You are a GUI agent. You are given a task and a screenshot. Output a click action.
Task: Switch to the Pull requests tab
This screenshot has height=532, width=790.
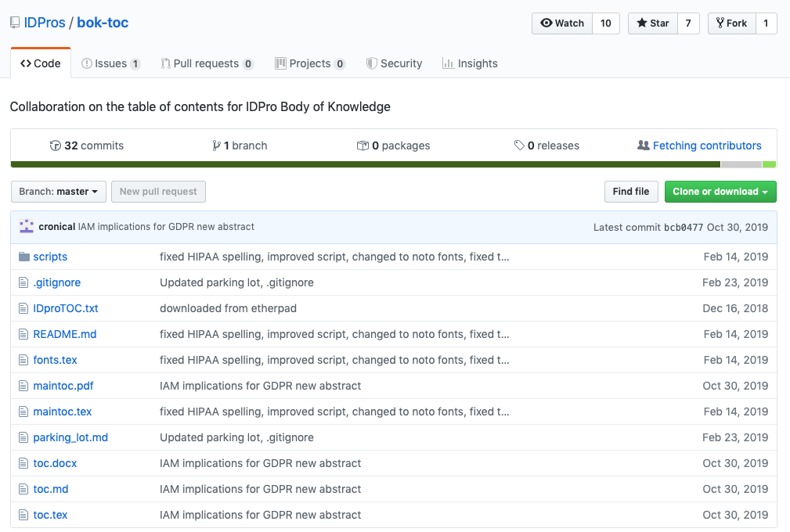click(x=207, y=63)
